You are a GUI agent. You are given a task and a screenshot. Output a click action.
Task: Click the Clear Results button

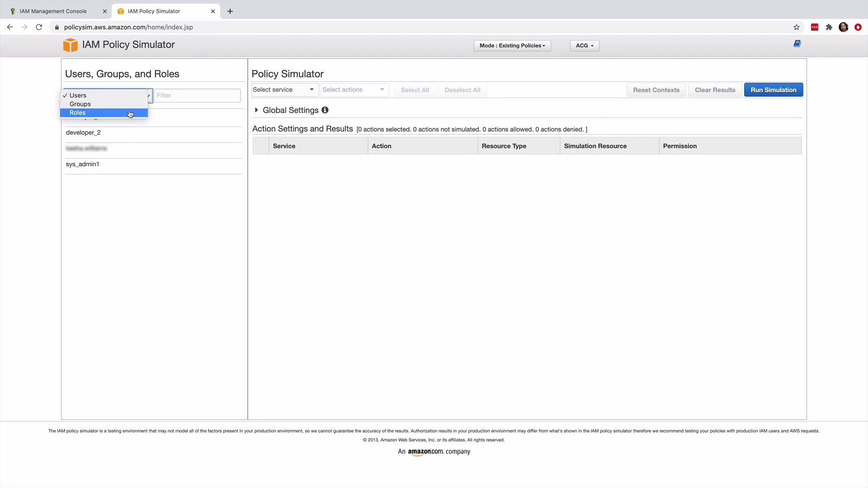[715, 90]
